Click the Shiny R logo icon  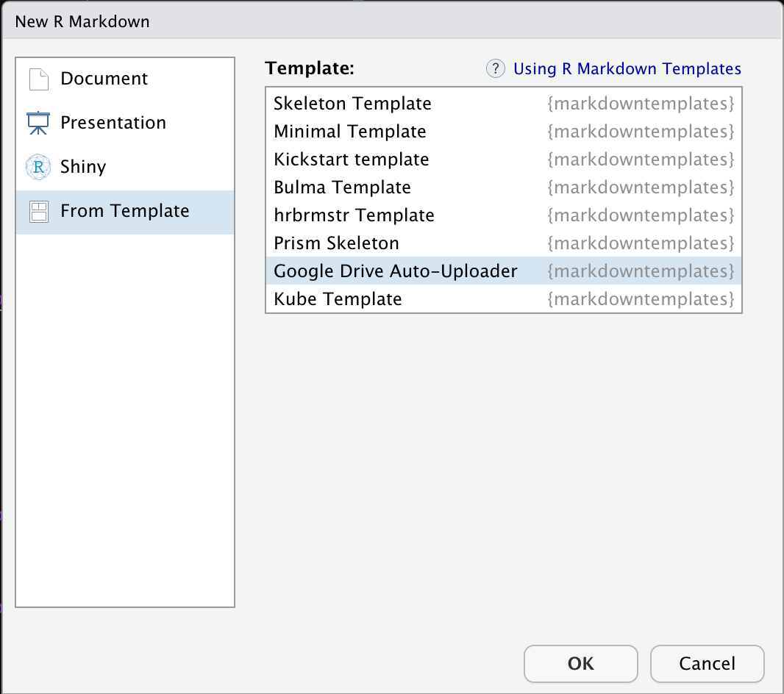pos(38,168)
